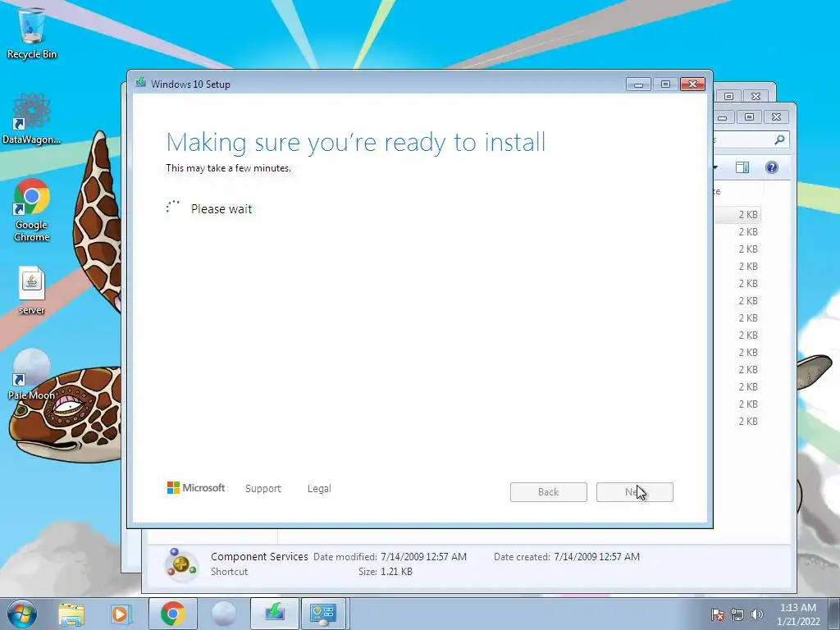Click the 'Size: 1.21 KB' detail
840x630 pixels.
pyautogui.click(x=386, y=572)
